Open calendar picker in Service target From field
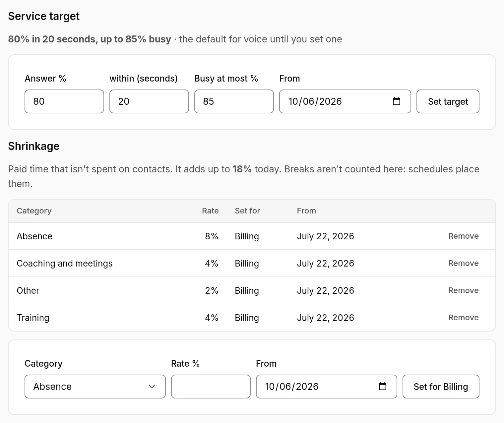Screen dimensions: 504x423 (x=397, y=101)
